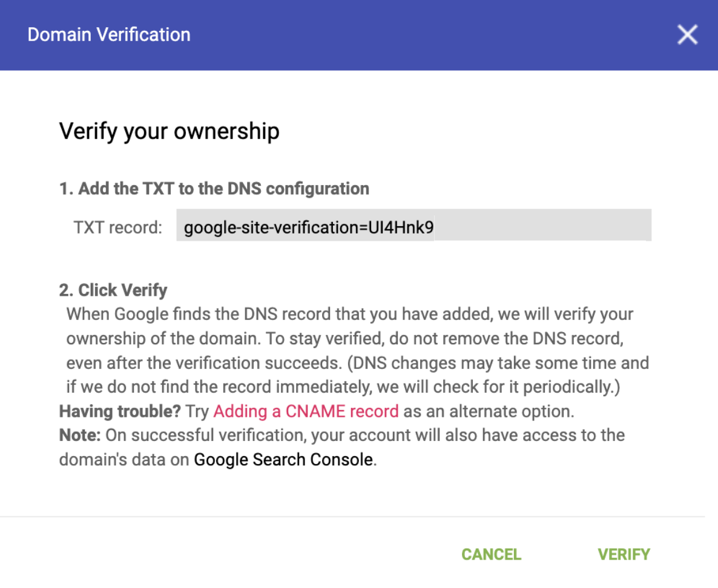Select the google-site-verification value text
Screen dimensions: 718x588
click(309, 227)
